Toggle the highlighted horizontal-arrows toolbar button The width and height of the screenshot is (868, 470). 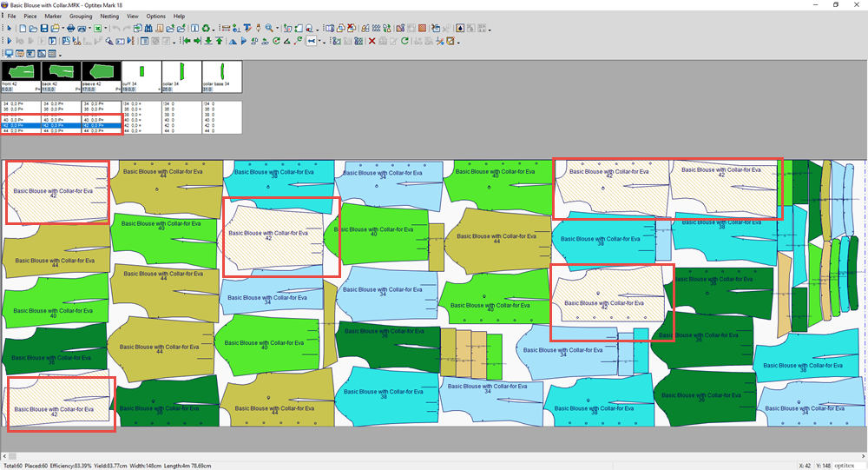click(x=310, y=41)
